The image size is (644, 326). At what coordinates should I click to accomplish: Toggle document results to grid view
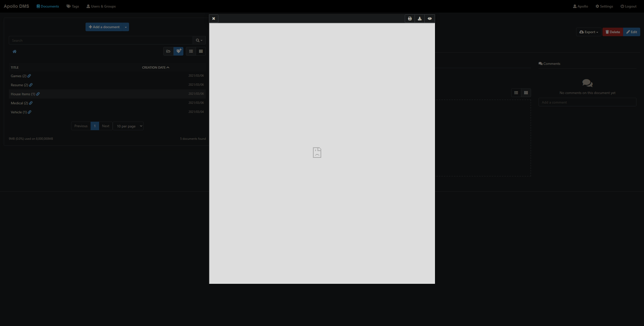point(200,51)
